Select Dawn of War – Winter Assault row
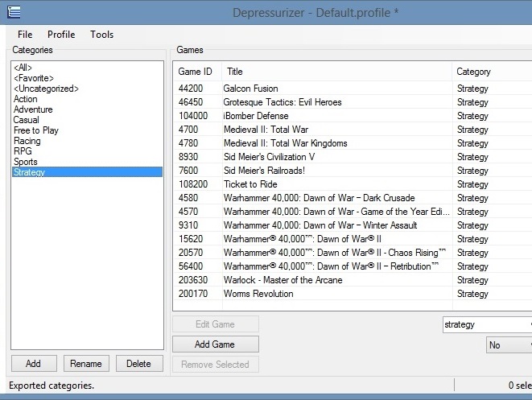 coord(353,225)
